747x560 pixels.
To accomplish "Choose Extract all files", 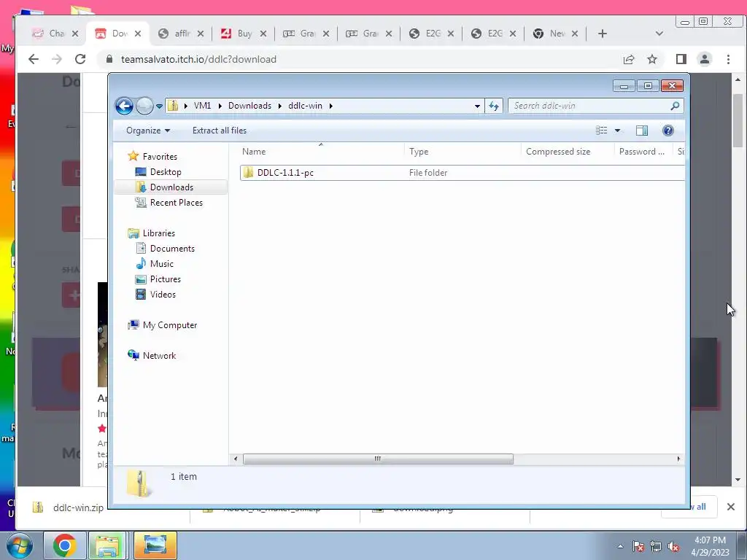I will [220, 131].
